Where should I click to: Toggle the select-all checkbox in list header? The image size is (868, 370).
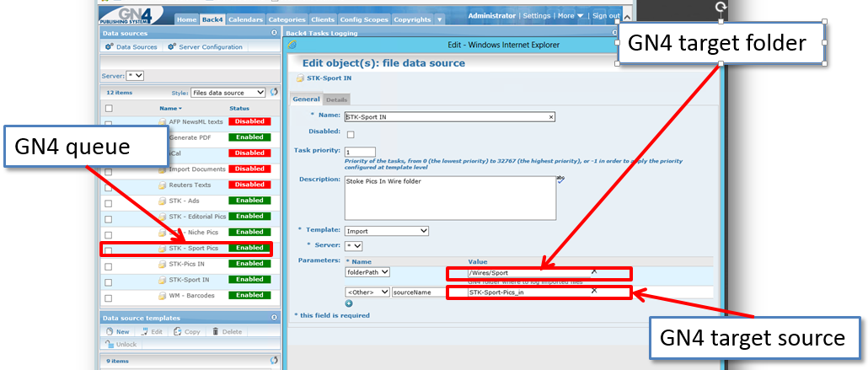click(x=108, y=109)
